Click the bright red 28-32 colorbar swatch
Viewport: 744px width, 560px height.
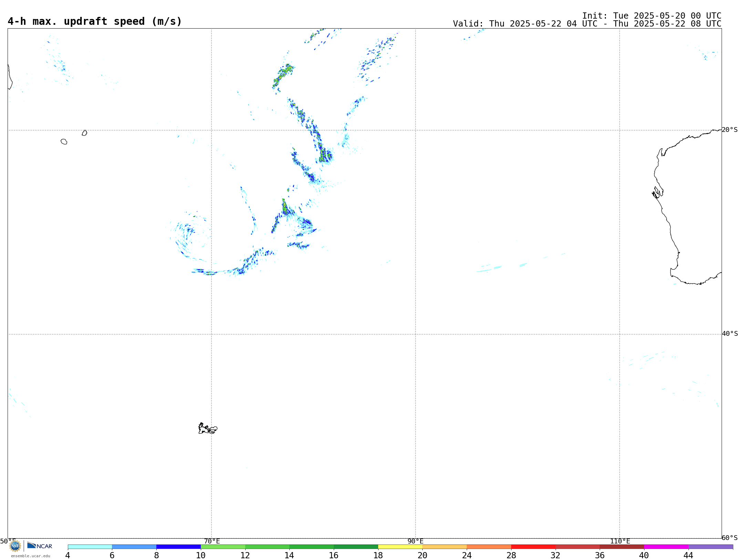[533, 547]
